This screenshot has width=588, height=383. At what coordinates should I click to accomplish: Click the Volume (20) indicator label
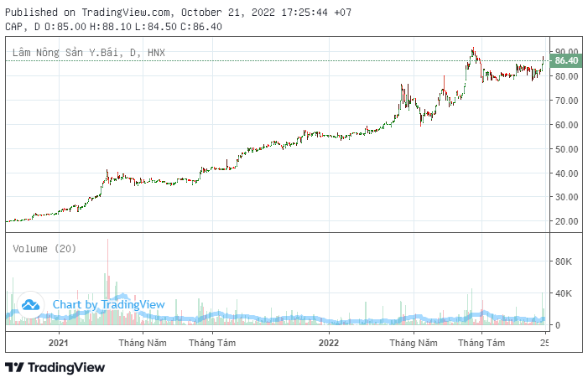[42, 249]
